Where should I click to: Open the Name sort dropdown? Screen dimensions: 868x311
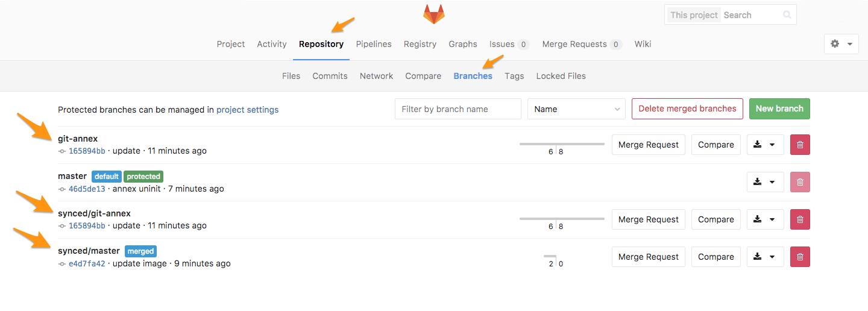[x=576, y=109]
